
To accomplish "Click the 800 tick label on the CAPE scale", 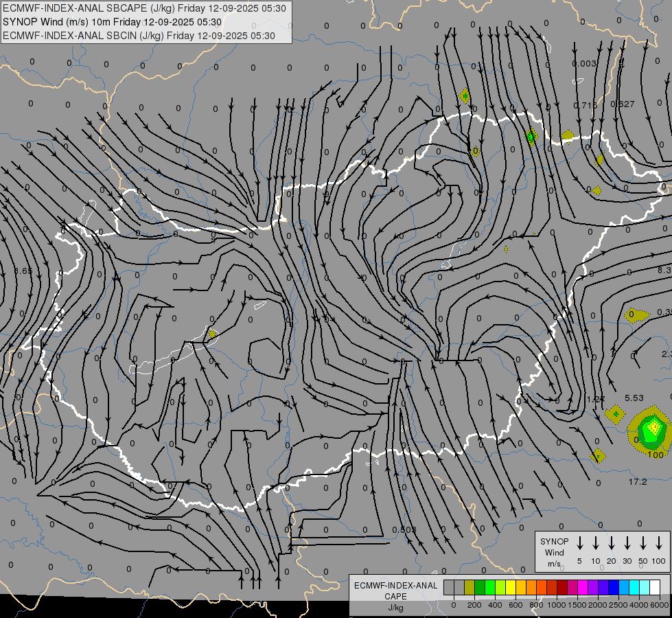I will point(536,605).
